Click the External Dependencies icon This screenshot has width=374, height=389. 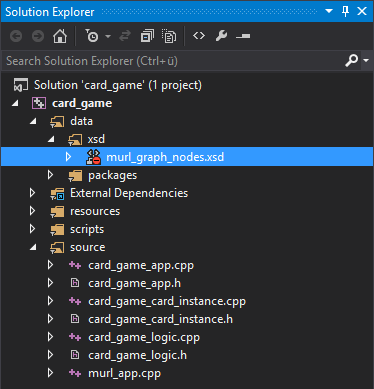[x=57, y=194]
